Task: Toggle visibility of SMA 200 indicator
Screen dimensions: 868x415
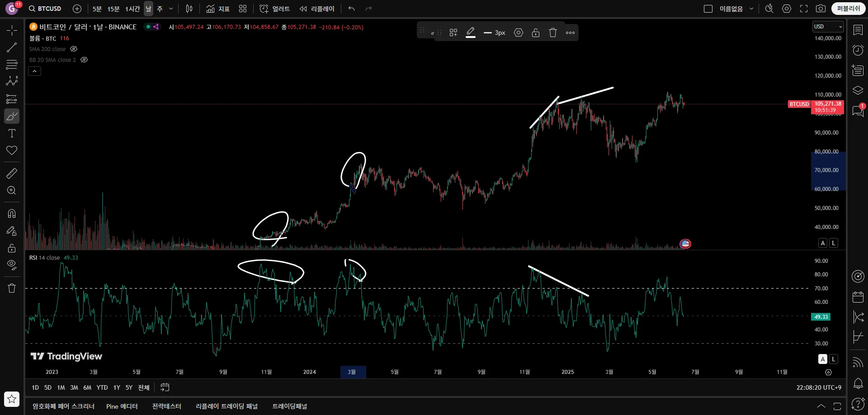Action: (74, 49)
